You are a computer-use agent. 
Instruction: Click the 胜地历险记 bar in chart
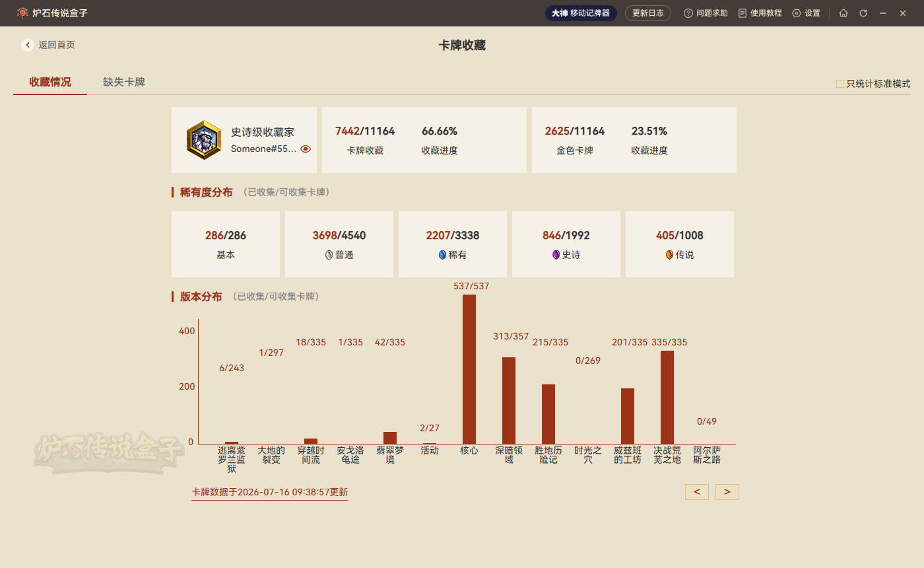click(548, 414)
